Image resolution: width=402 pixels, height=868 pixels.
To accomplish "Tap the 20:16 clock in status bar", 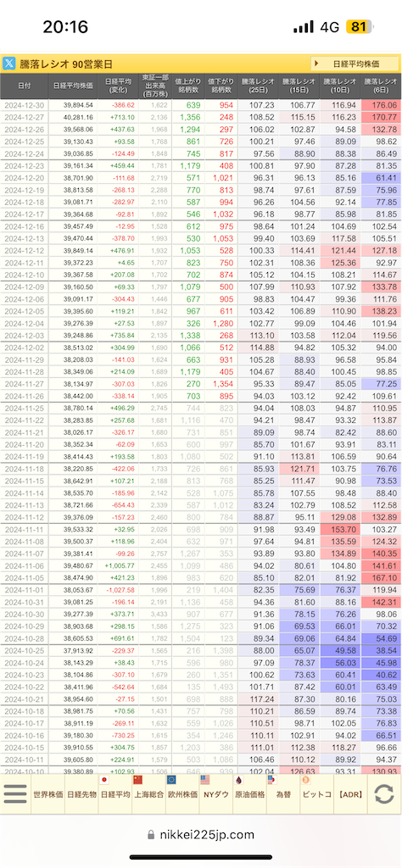I will point(65,26).
